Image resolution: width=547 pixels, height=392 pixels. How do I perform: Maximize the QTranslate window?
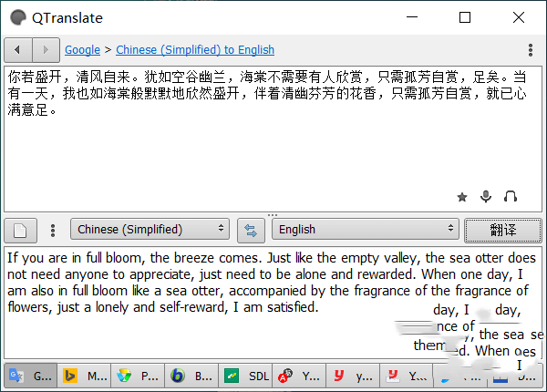[x=465, y=17]
